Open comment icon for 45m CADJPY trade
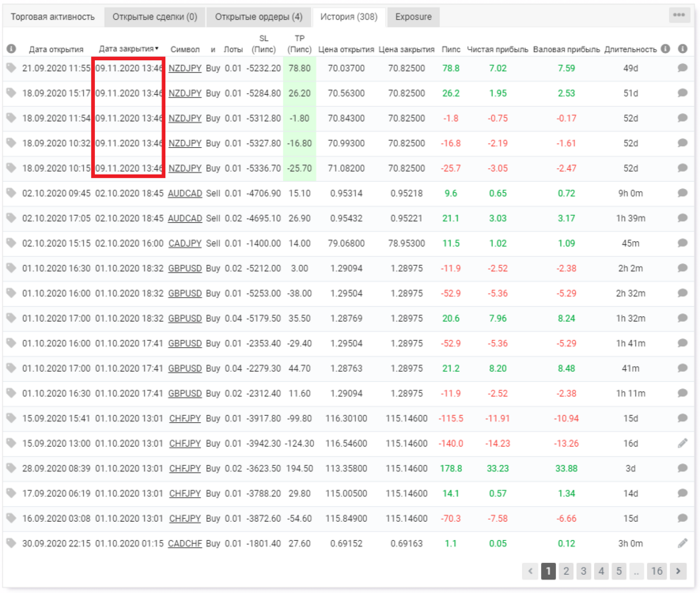The image size is (700, 593). coord(683,243)
